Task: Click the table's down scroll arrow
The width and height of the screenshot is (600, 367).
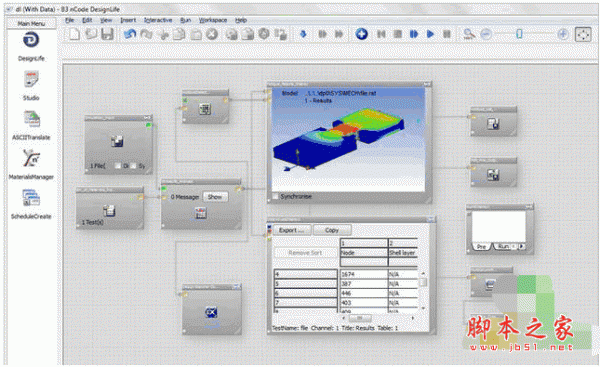Action: tap(423, 308)
